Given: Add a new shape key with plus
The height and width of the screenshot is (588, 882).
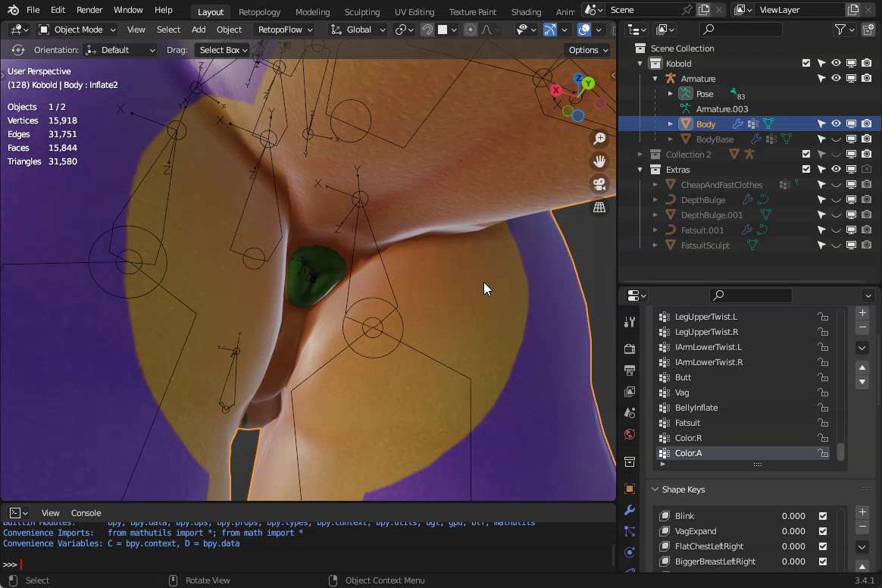Looking at the screenshot, I should [x=862, y=512].
